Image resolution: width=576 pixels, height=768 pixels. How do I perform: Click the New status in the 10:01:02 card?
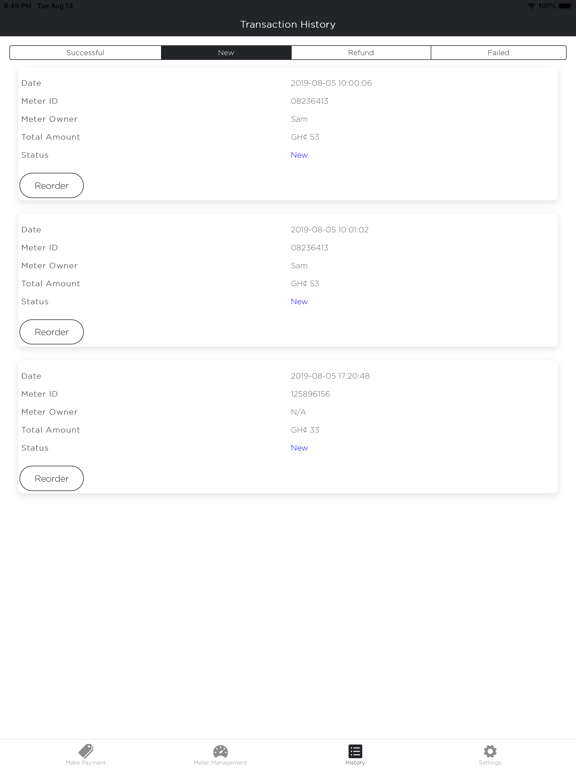(299, 301)
